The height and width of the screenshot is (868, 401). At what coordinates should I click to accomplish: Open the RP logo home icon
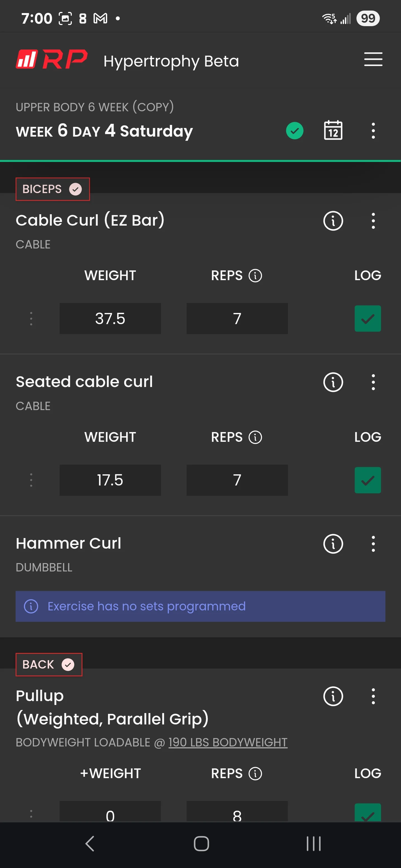[52, 59]
